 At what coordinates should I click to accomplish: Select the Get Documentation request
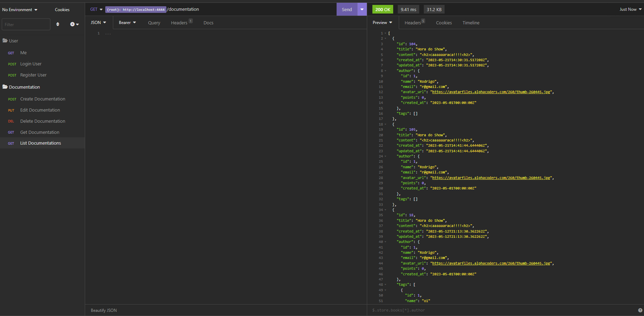pyautogui.click(x=40, y=132)
